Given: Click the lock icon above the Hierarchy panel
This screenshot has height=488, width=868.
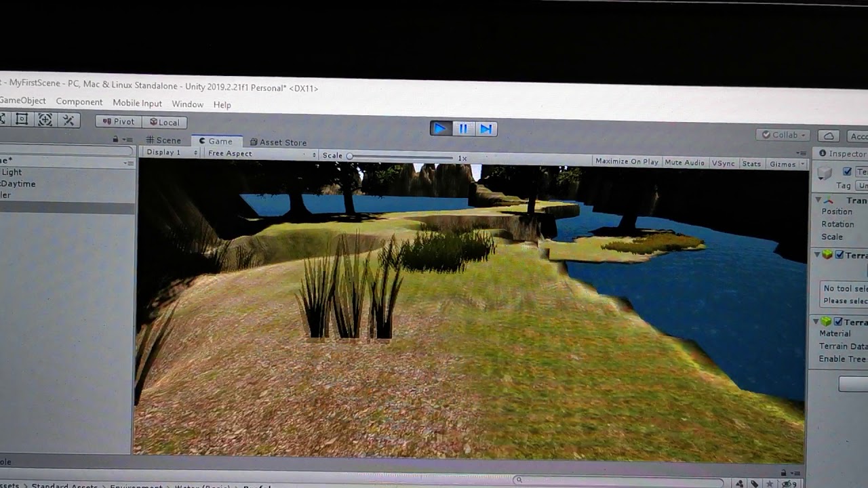Looking at the screenshot, I should point(116,139).
